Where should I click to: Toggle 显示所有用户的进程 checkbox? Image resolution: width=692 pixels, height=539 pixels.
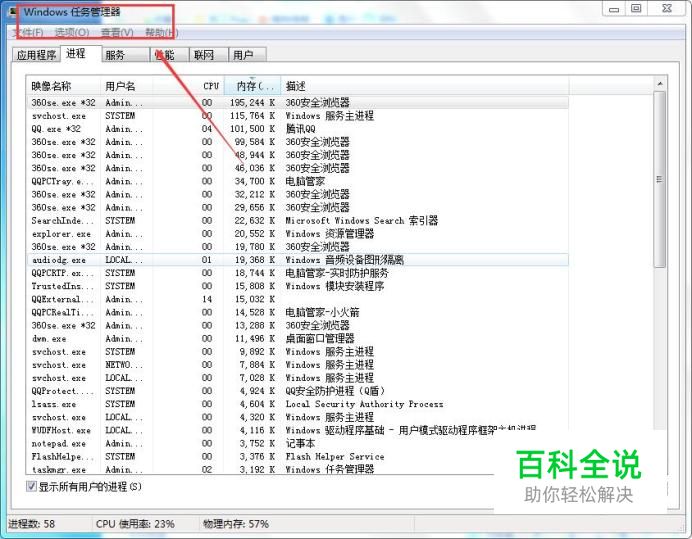pyautogui.click(x=31, y=486)
